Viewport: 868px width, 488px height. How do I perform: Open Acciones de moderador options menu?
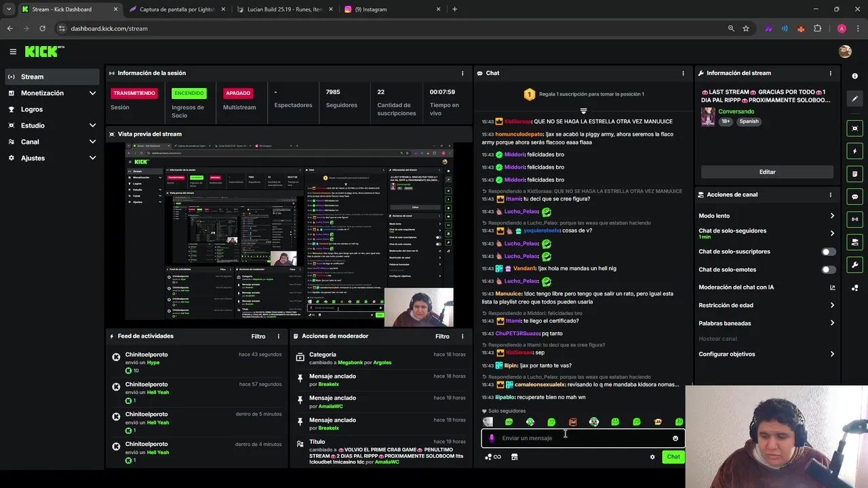point(462,336)
